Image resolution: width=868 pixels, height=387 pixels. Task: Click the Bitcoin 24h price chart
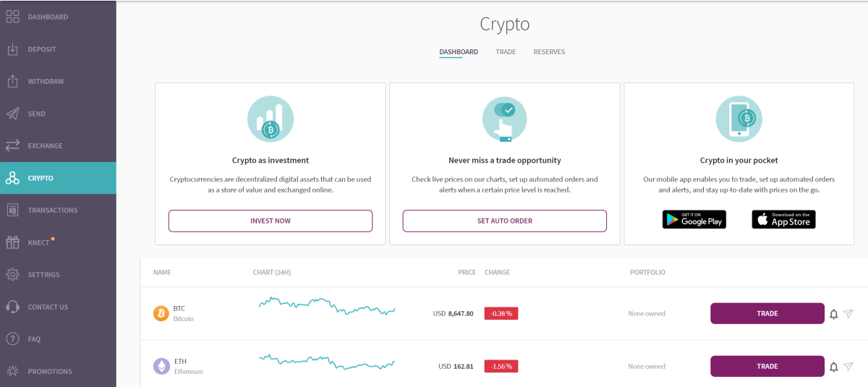click(327, 305)
